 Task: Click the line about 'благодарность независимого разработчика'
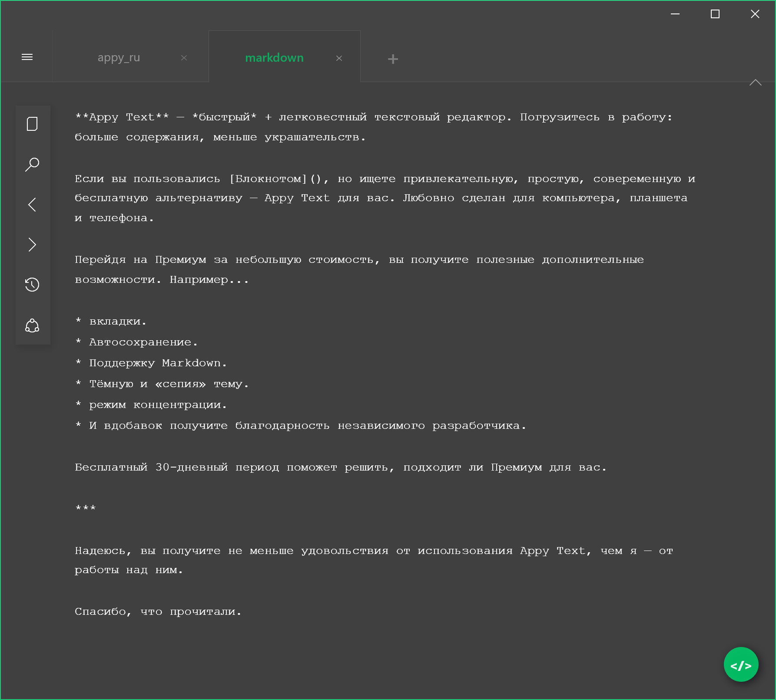[301, 426]
